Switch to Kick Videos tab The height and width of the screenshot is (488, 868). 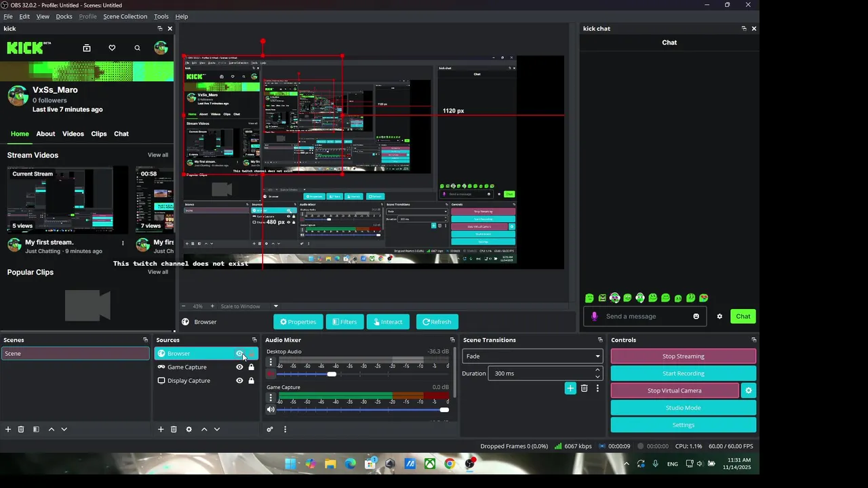coord(73,134)
